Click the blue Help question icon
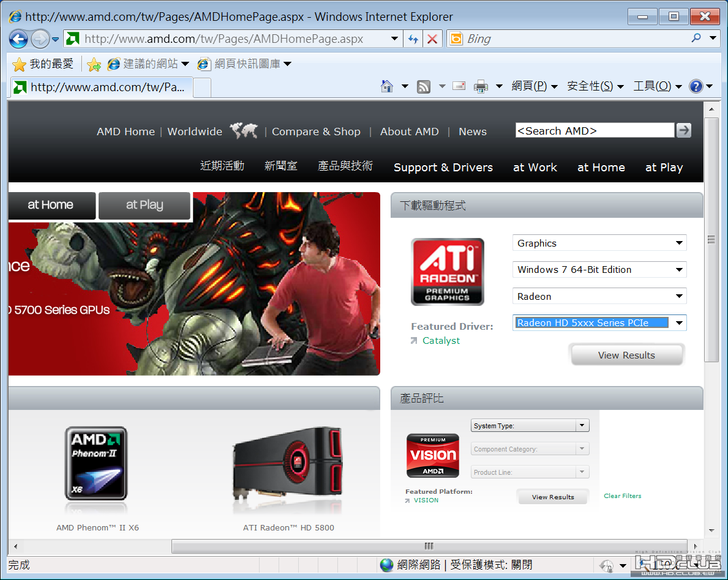The image size is (728, 580). pyautogui.click(x=696, y=86)
